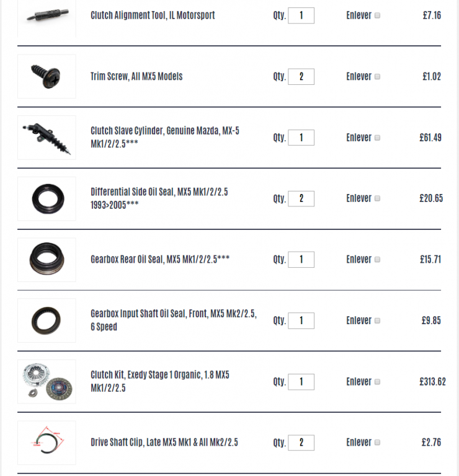Viewport: 459px width, 476px height.
Task: Open the Gearbox Rear Oil Seal image
Action: point(47,260)
